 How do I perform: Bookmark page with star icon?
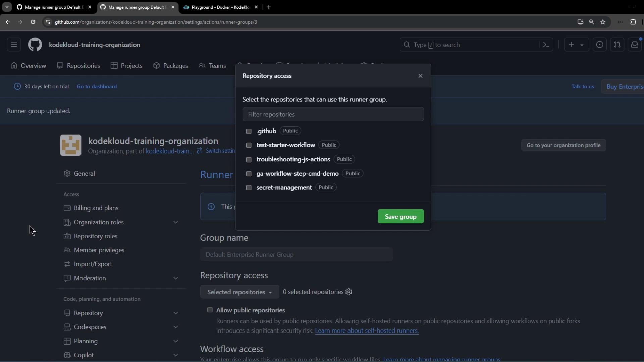(x=603, y=22)
